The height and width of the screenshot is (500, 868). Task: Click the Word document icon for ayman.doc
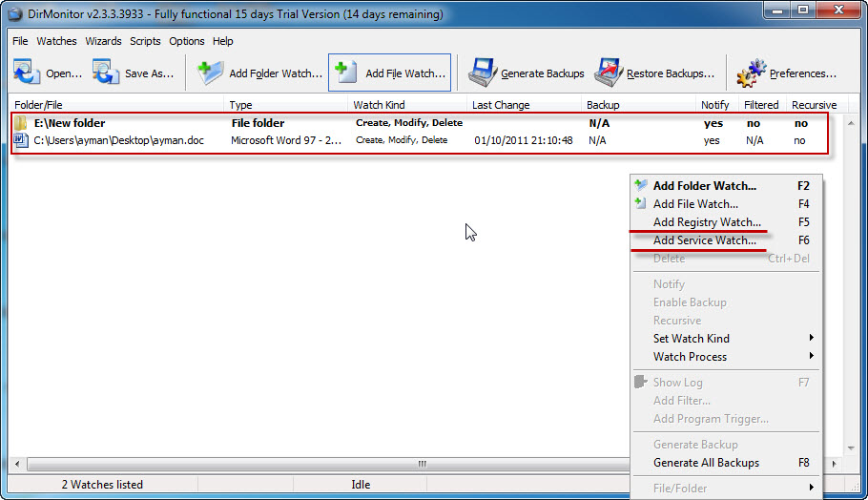[21, 140]
